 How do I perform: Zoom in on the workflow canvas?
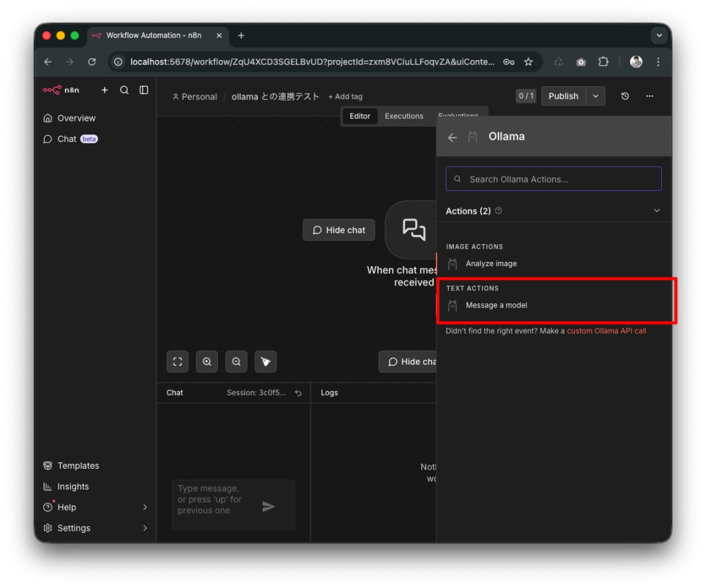coord(207,361)
